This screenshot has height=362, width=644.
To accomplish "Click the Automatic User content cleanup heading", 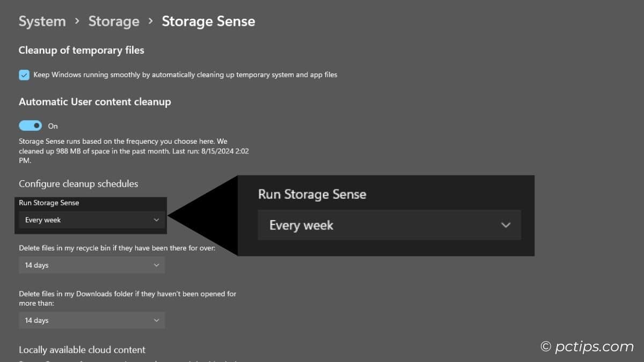I will pos(94,101).
